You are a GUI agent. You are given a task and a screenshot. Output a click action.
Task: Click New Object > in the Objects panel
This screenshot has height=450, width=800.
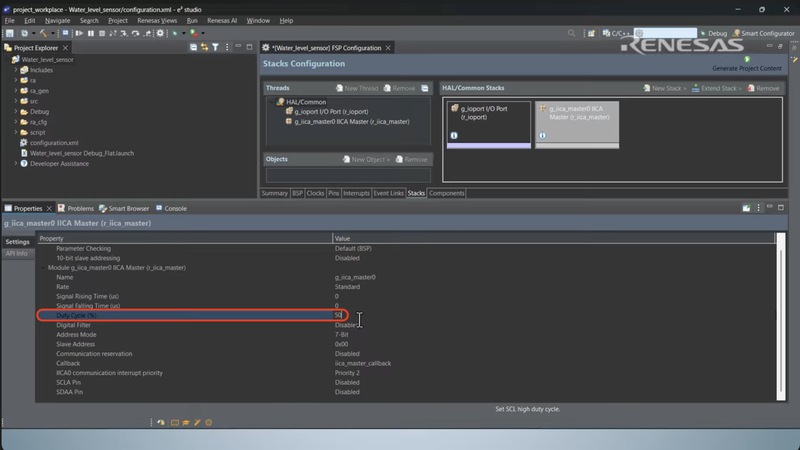366,159
